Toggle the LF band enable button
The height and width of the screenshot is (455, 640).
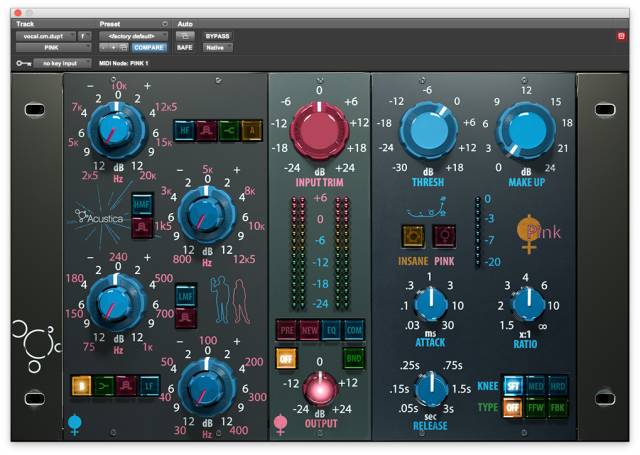click(149, 386)
